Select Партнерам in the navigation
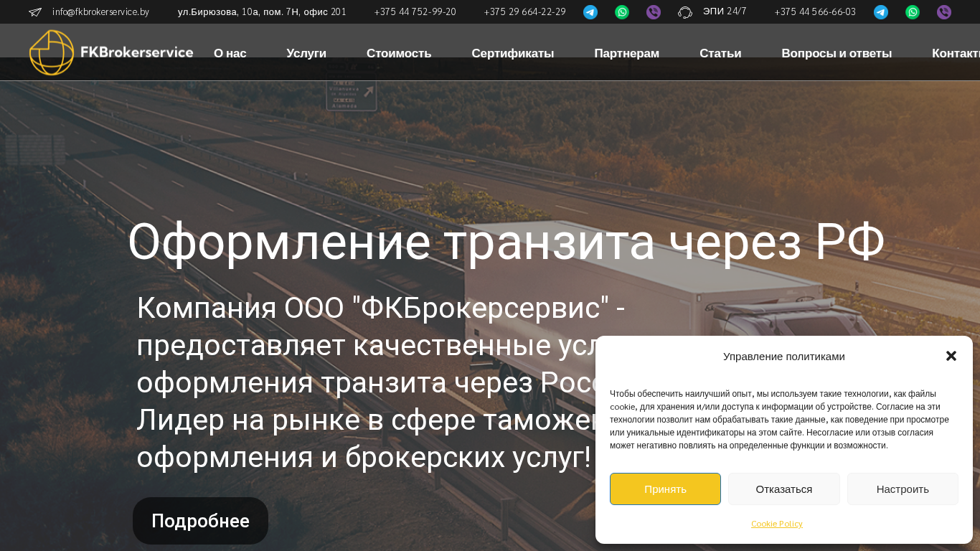 click(x=627, y=53)
